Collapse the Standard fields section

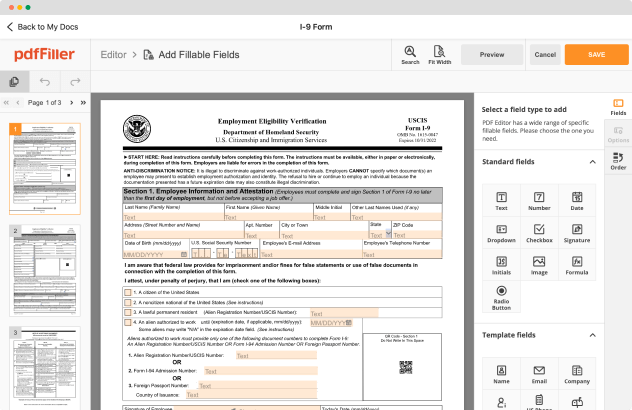click(x=592, y=162)
